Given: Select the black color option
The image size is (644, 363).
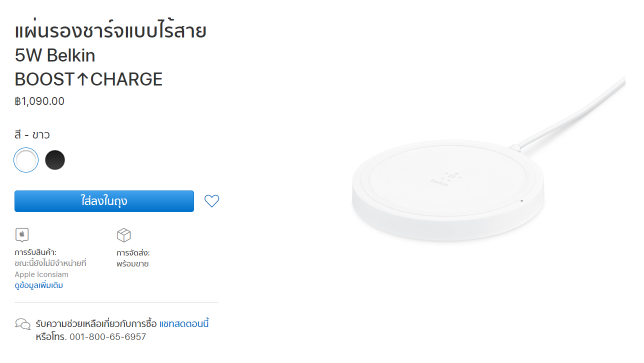Looking at the screenshot, I should tap(55, 159).
